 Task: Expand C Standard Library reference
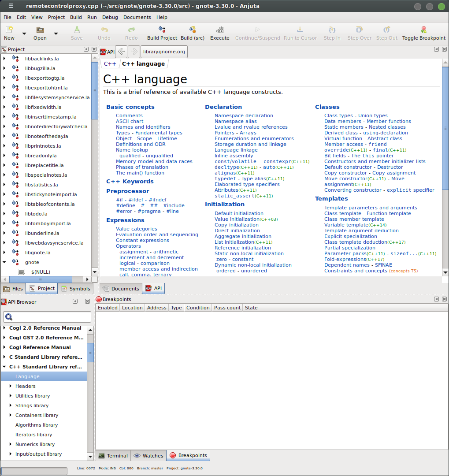pos(4,357)
